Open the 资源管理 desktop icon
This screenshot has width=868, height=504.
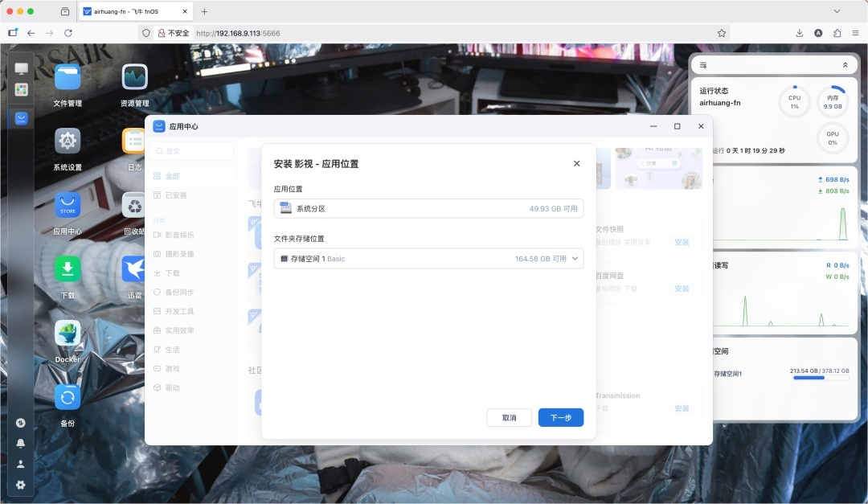coord(134,77)
